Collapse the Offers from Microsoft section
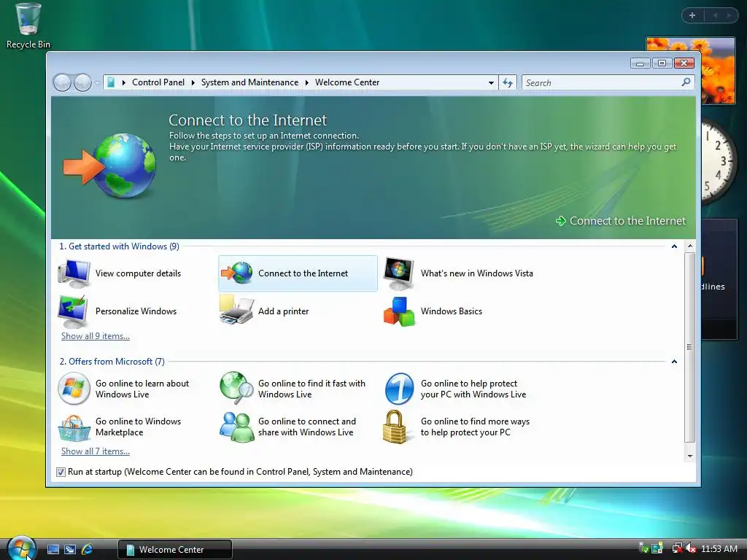 tap(674, 362)
